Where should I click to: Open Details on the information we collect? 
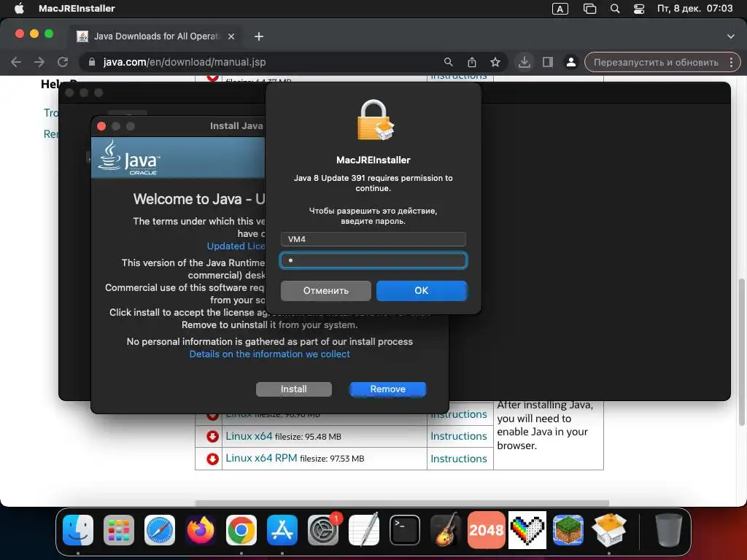270,354
